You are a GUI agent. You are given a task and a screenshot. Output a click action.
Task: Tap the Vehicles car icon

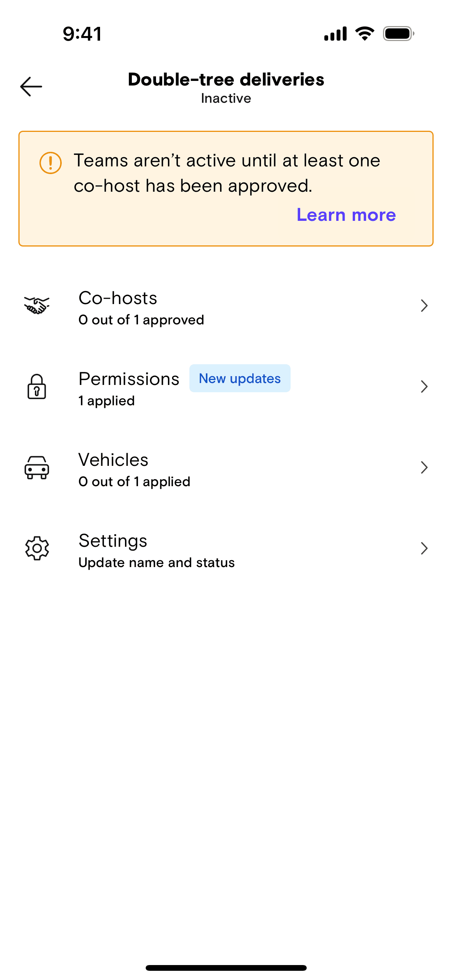pos(37,468)
